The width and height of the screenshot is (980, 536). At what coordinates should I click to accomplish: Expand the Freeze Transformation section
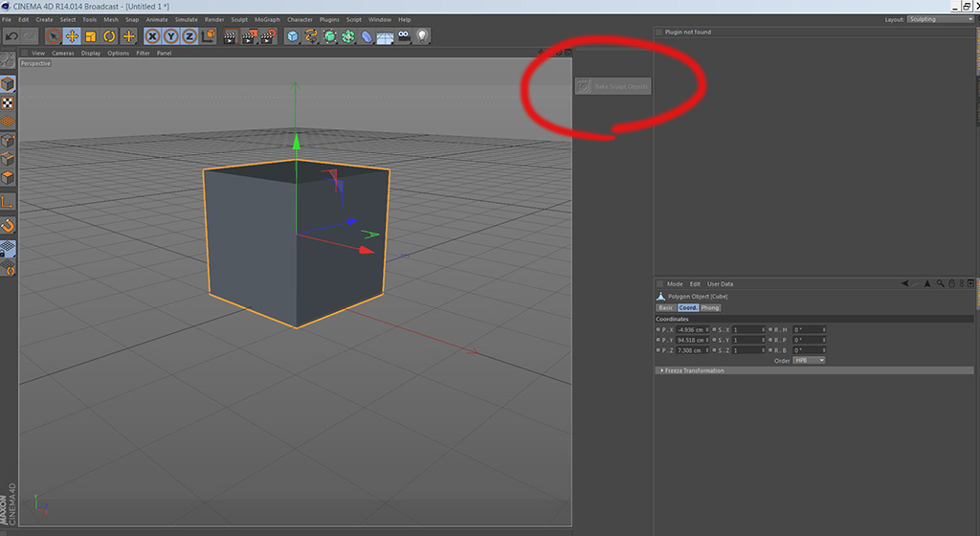click(x=813, y=370)
